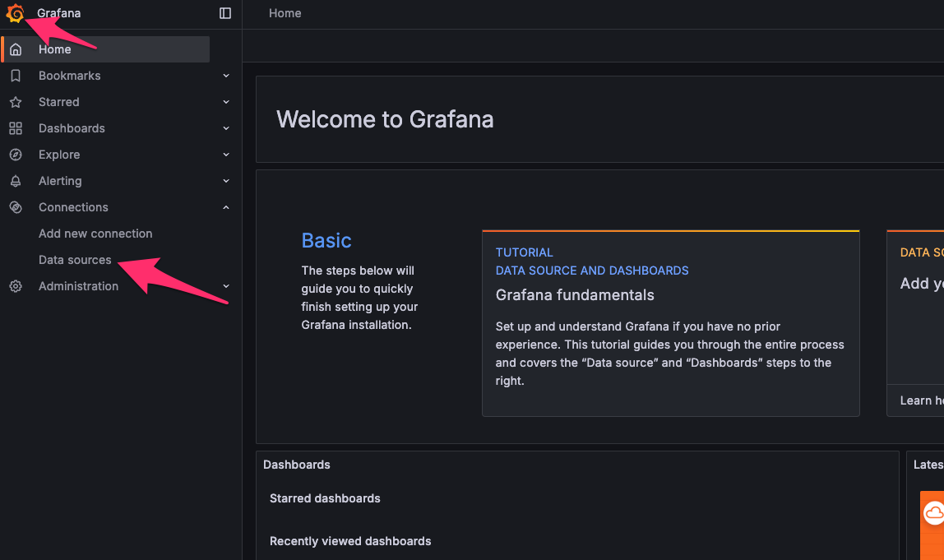The height and width of the screenshot is (560, 944).
Task: Click the Home breadcrumb at the top
Action: (285, 13)
